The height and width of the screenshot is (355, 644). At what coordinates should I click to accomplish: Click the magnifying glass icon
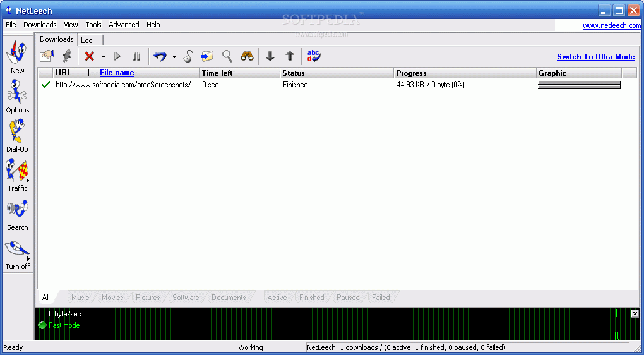coord(227,56)
